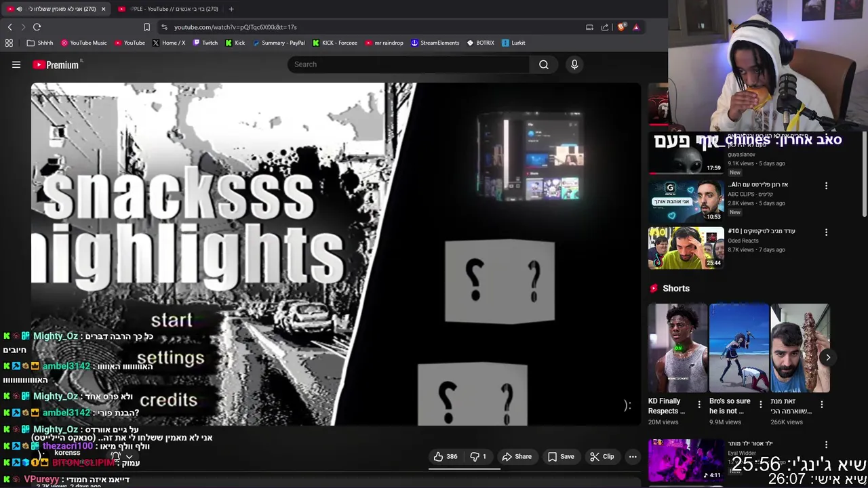Click the upper question-mark box in the video

click(500, 281)
